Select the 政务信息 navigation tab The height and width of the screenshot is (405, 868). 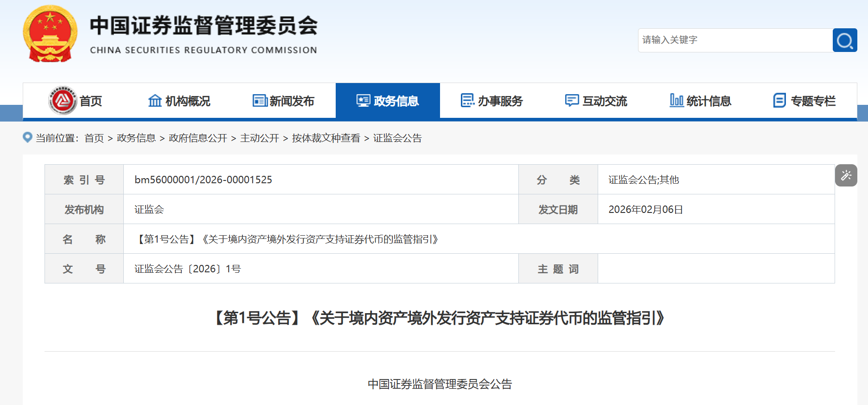(388, 101)
